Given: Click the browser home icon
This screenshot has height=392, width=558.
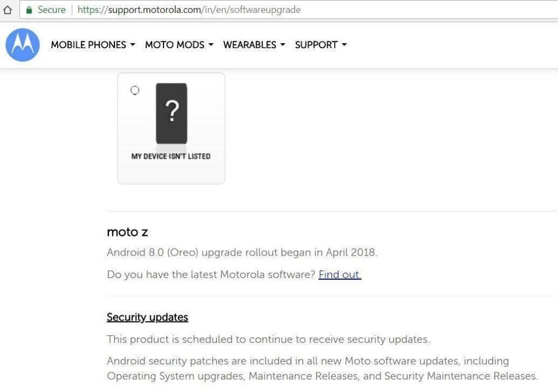Looking at the screenshot, I should click(8, 10).
